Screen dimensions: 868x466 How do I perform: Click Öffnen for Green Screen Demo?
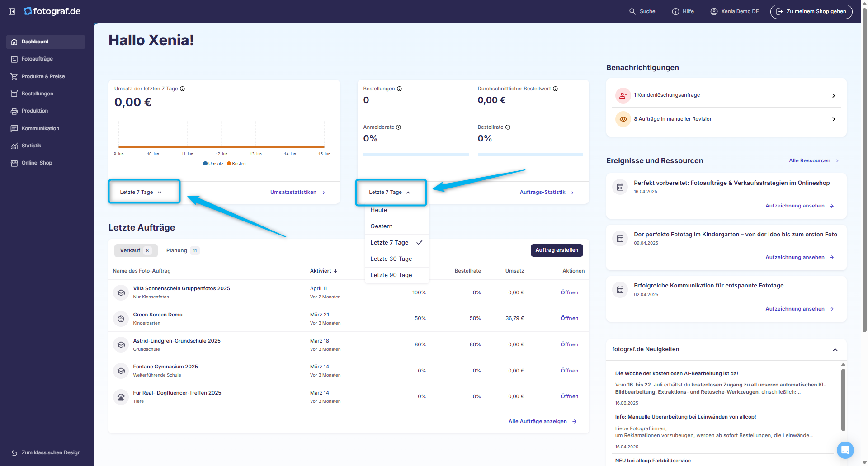click(570, 318)
